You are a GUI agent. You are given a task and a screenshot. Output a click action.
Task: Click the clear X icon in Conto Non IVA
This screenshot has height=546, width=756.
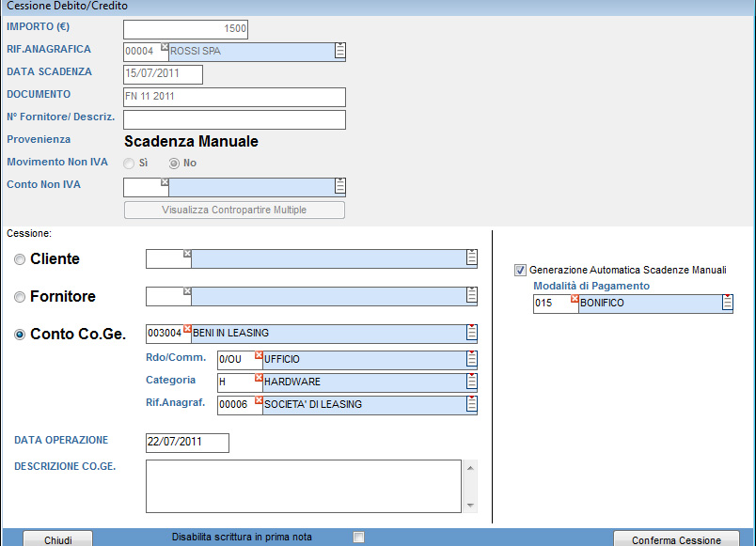point(165,181)
